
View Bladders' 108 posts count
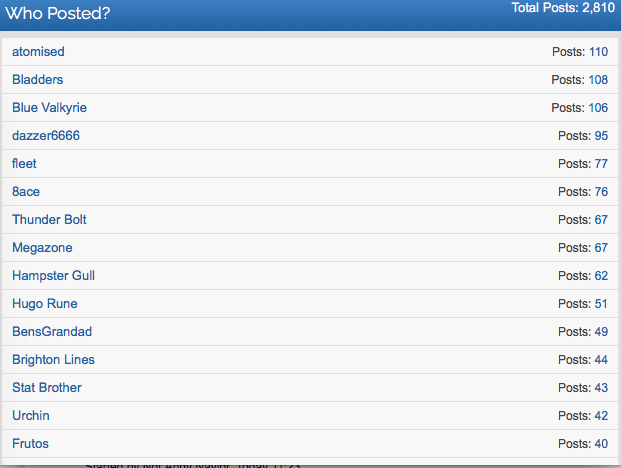click(598, 80)
